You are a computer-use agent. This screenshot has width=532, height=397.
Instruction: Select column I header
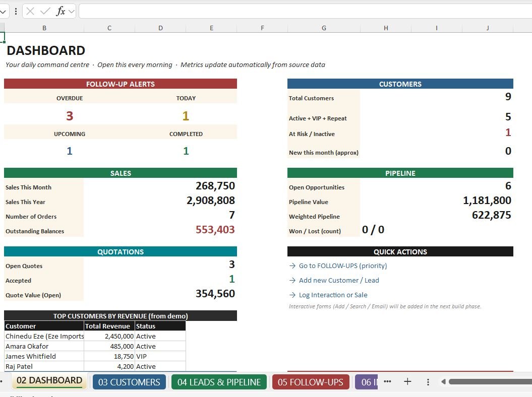pyautogui.click(x=437, y=28)
